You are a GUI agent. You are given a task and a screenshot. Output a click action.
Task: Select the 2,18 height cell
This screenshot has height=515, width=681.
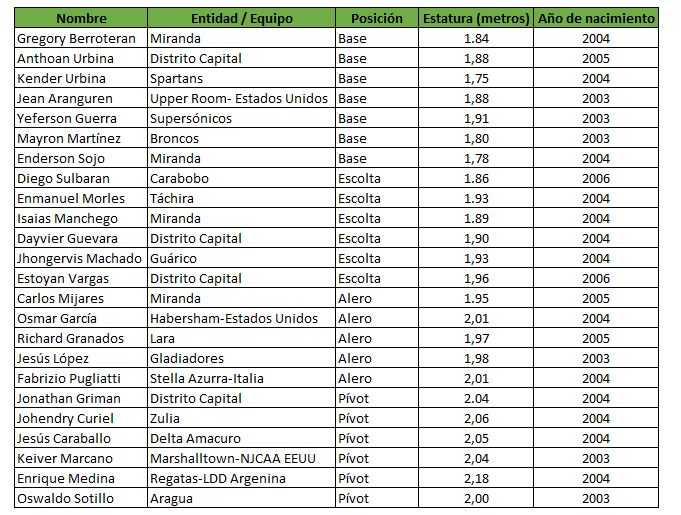476,478
